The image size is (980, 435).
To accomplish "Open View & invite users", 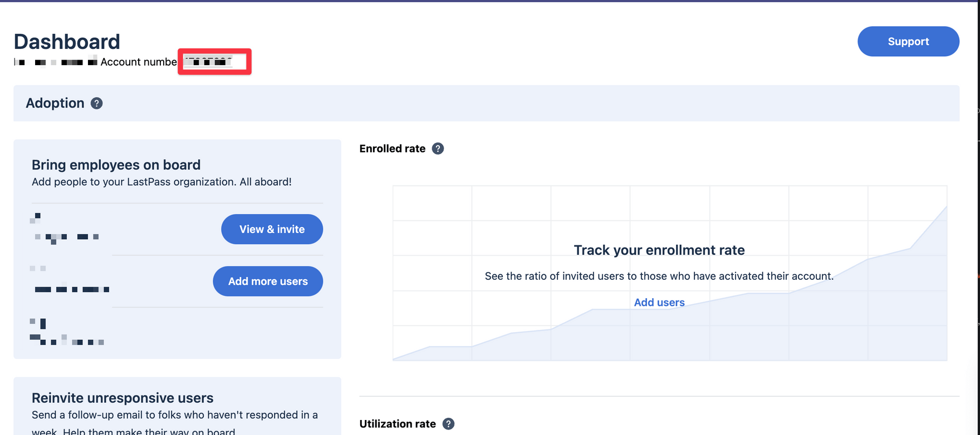I will pos(272,229).
